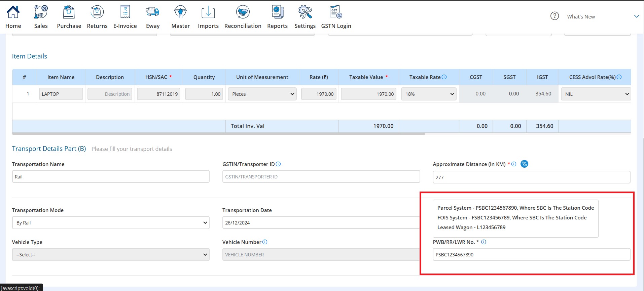Click the total taxable value 1970.00 in the Total Inv. Val row
The image size is (644, 291).
point(383,126)
